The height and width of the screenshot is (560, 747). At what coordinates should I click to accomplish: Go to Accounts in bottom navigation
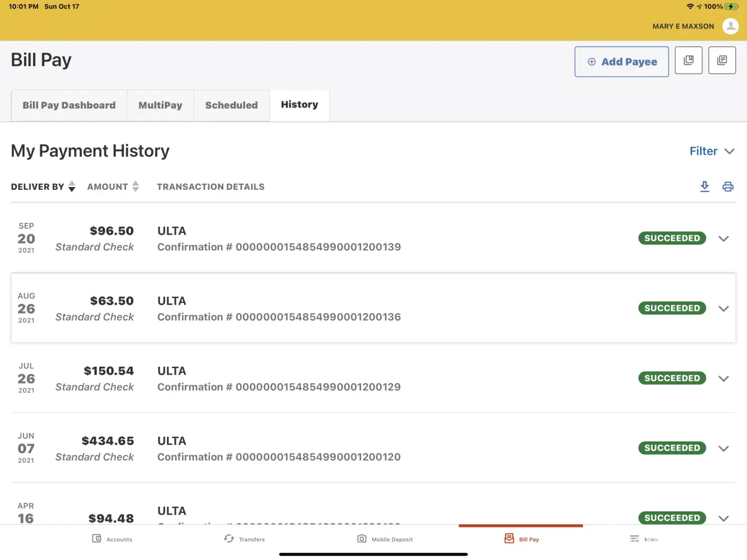tap(112, 539)
